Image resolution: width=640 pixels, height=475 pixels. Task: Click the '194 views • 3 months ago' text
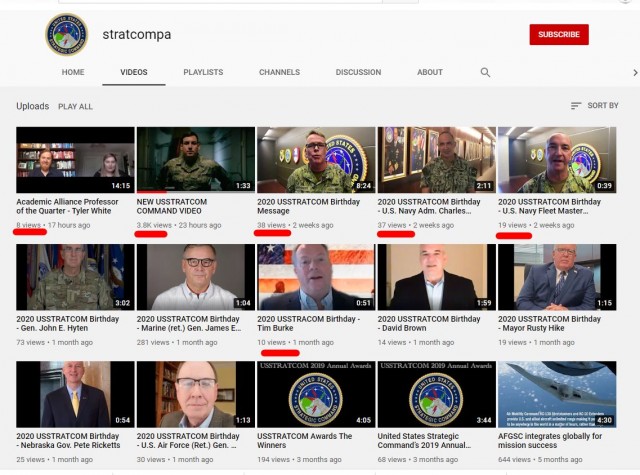(299, 459)
